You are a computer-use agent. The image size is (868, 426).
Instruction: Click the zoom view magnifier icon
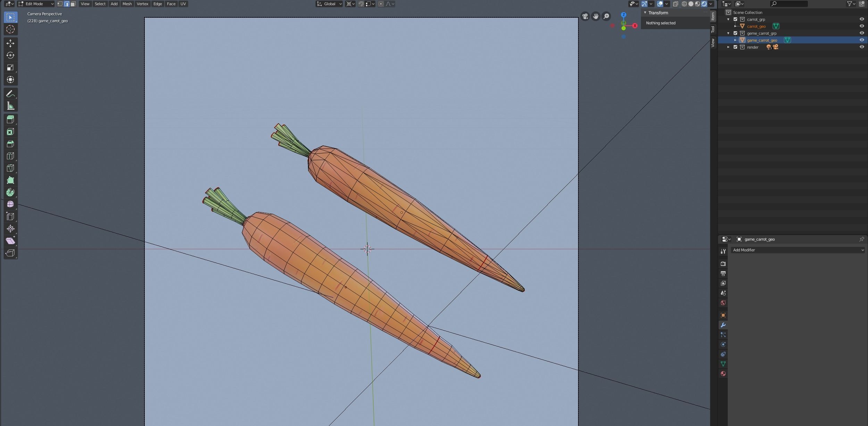tap(606, 16)
